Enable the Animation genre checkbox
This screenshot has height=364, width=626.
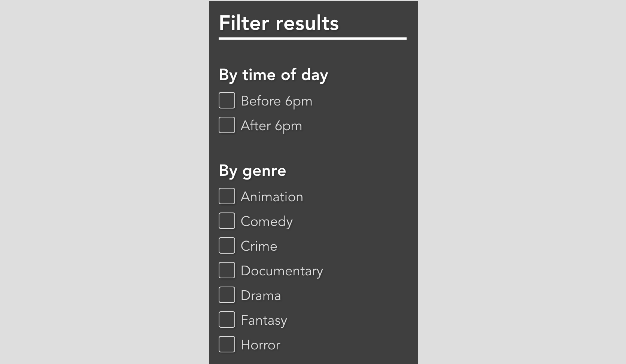tap(227, 196)
